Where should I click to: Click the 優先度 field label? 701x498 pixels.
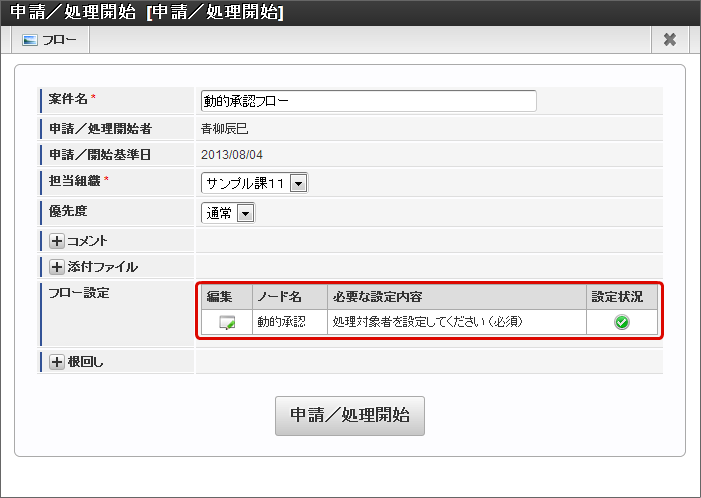(68, 211)
